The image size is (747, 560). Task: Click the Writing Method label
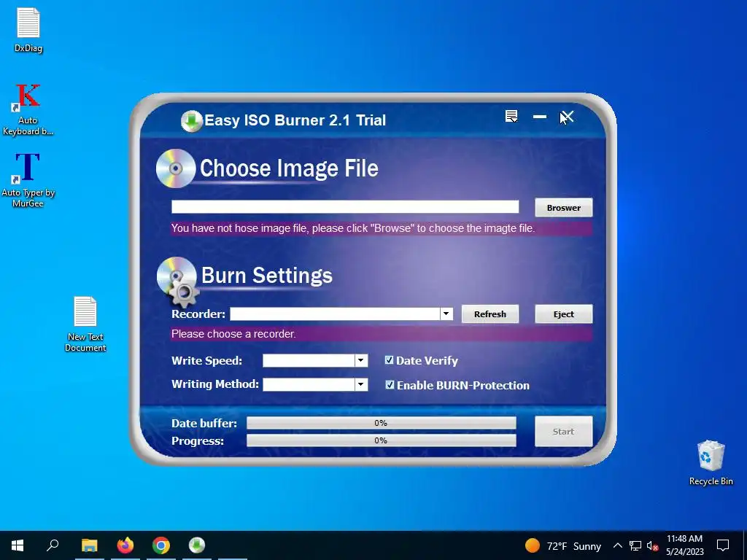pyautogui.click(x=215, y=384)
